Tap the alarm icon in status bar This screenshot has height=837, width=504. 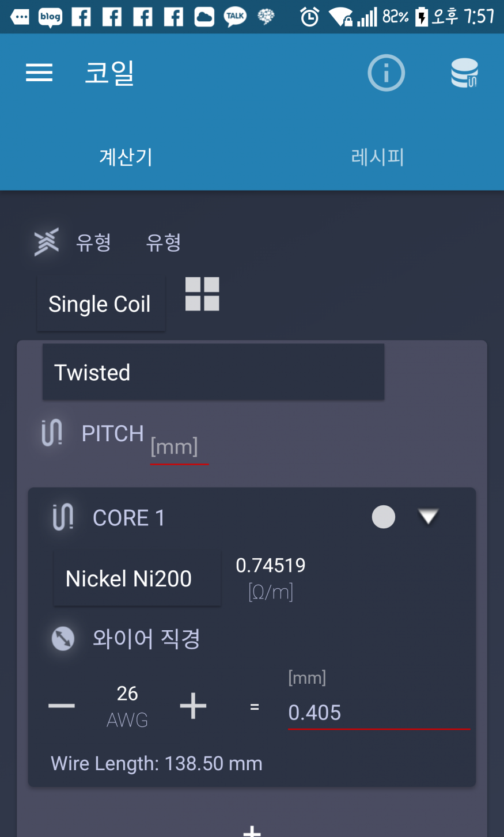click(309, 17)
